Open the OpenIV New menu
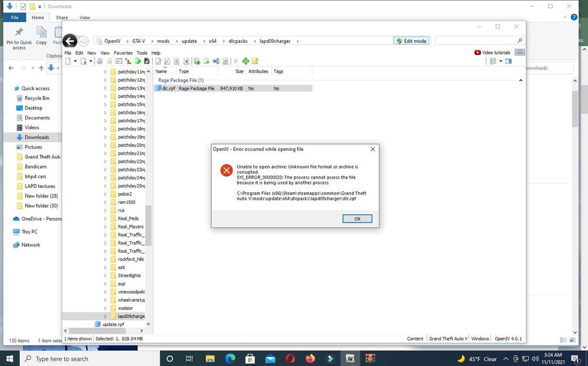The height and width of the screenshot is (366, 588). tap(92, 53)
